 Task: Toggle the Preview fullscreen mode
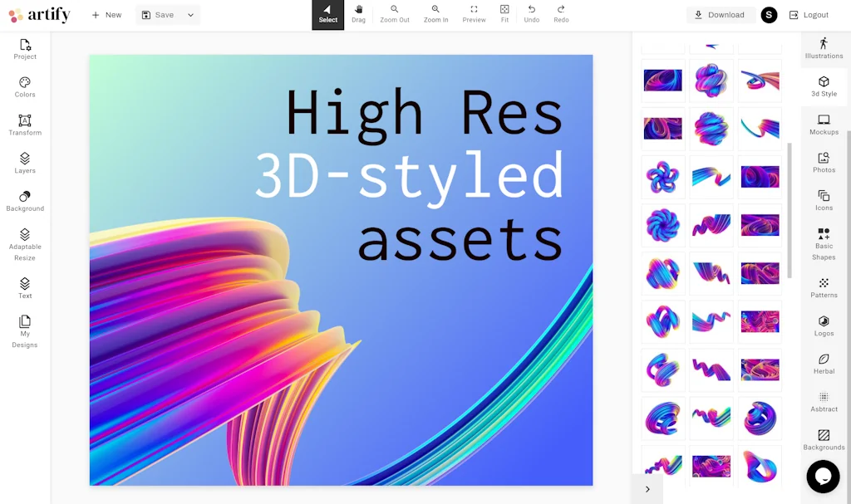[474, 14]
